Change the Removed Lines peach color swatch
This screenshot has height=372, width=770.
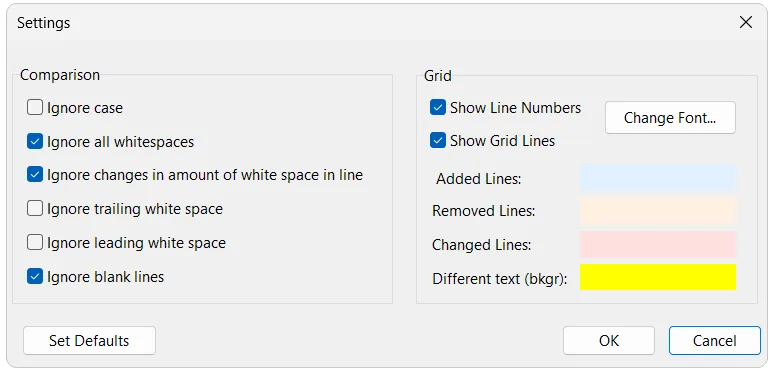coord(658,211)
